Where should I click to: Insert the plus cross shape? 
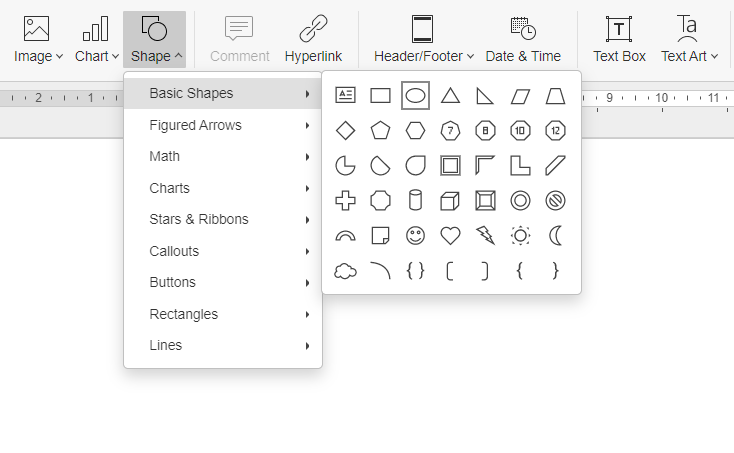(345, 201)
